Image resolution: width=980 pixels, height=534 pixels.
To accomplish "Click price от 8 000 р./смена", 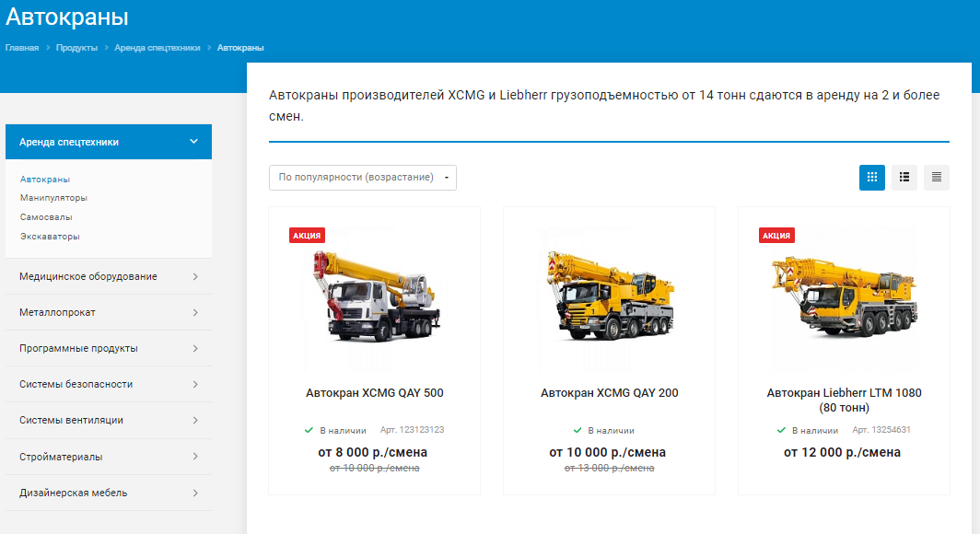I will (372, 452).
